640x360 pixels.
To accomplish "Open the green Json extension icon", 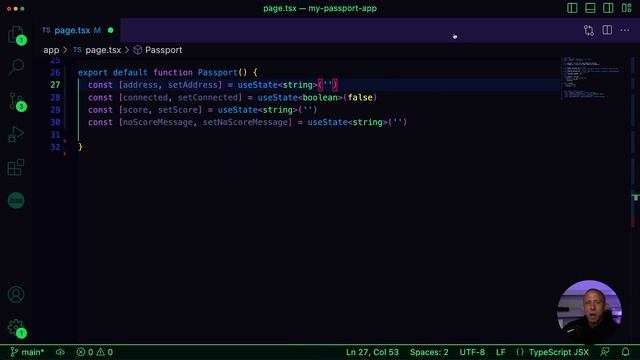I will (x=16, y=200).
